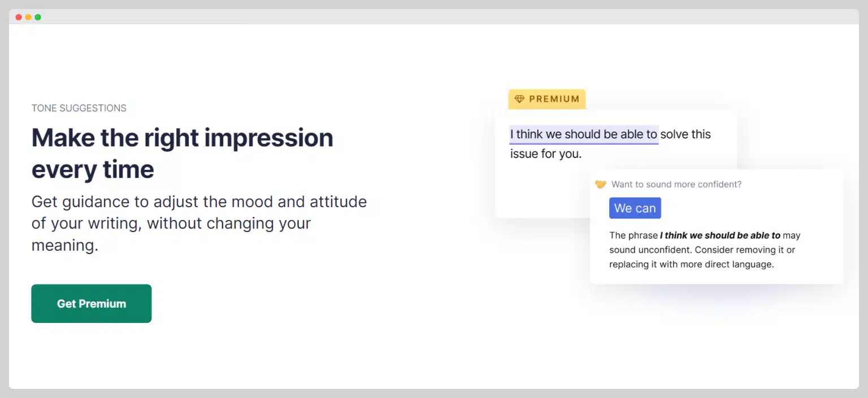Screen dimensions: 868x398
Task: Click the diamond icon in Premium badge
Action: pos(519,99)
